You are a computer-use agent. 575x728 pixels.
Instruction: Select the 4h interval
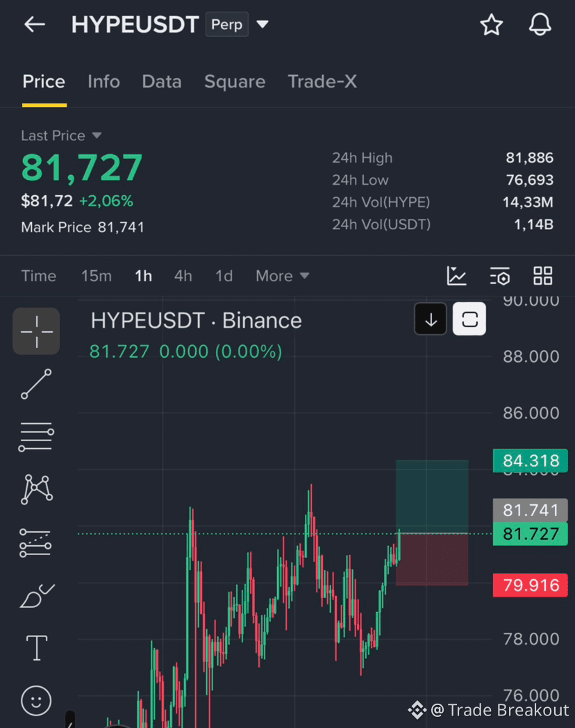(x=183, y=276)
